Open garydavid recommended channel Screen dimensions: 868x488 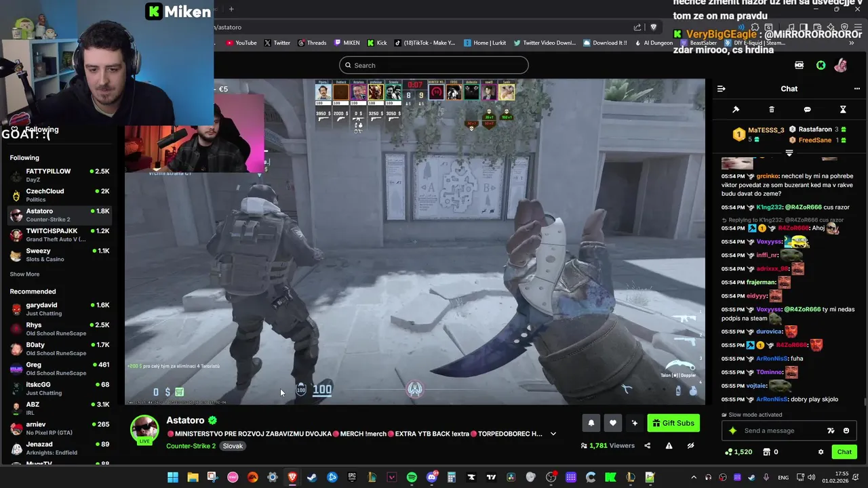(x=60, y=309)
